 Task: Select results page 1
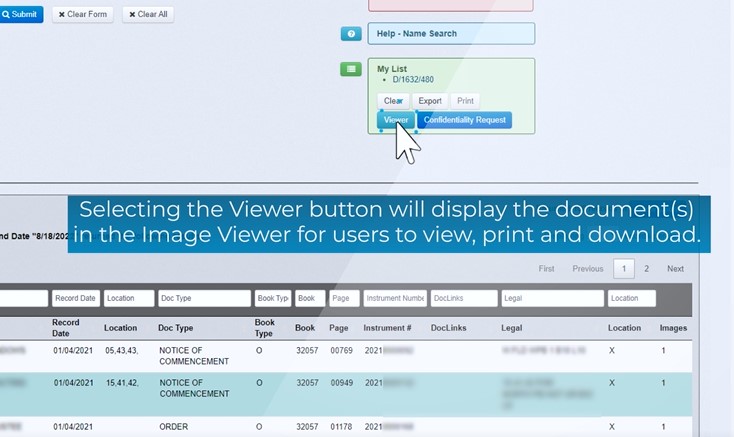coord(624,269)
